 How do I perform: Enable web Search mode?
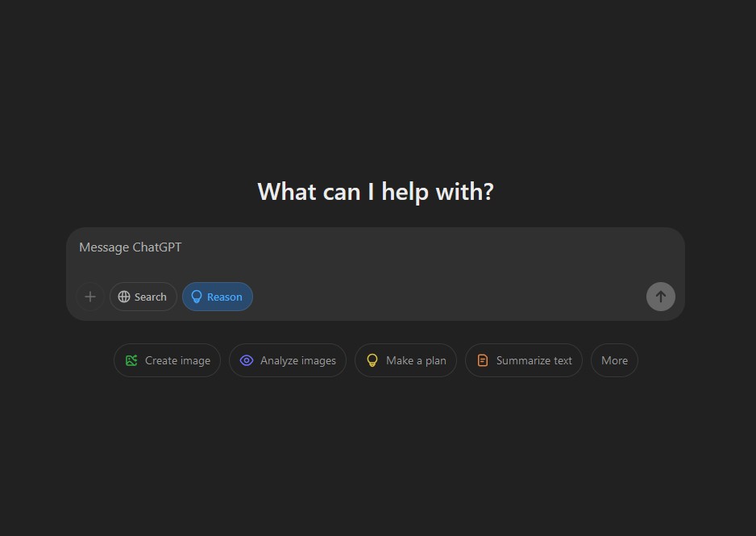(143, 297)
